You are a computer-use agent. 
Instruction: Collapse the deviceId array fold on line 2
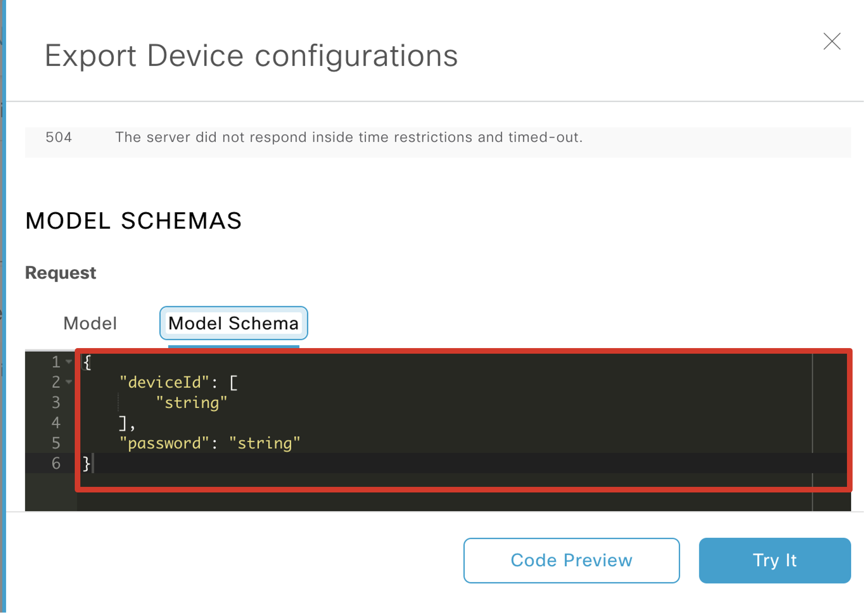tap(68, 382)
